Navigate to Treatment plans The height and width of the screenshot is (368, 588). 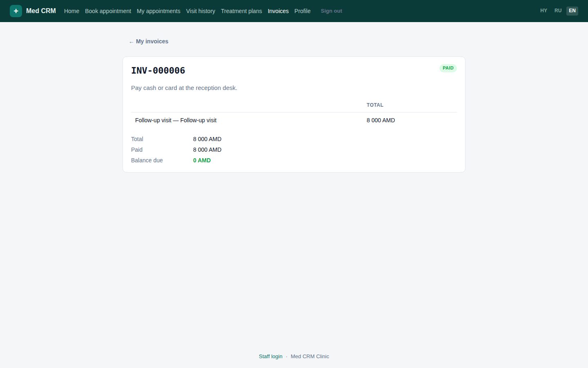coord(241,11)
